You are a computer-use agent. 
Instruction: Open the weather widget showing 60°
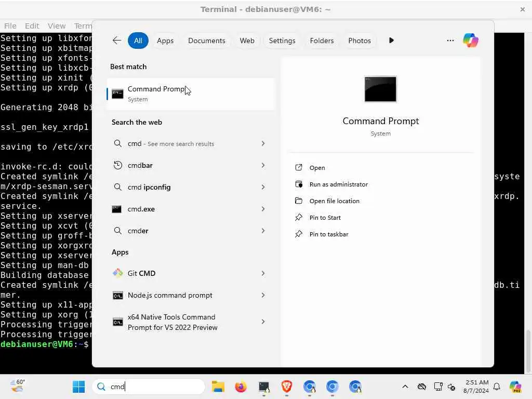pos(18,386)
